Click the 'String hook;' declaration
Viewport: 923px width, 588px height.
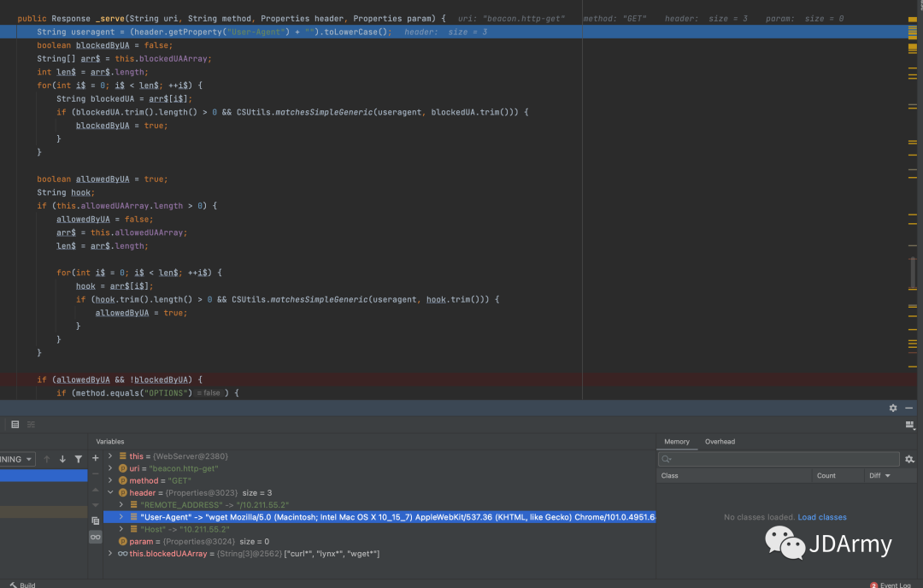65,192
